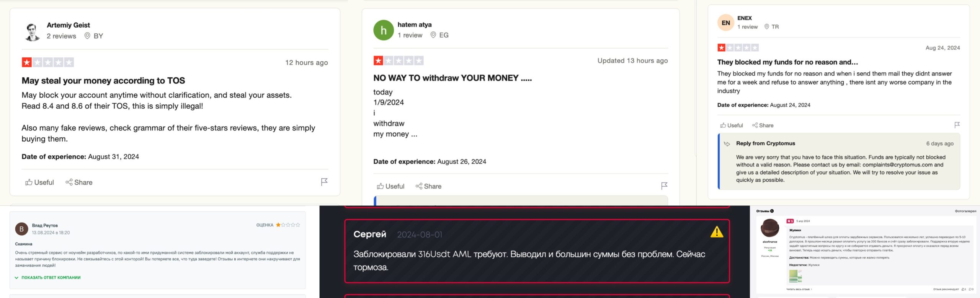Click the EN avatar of ENEX
Screen dimensions: 980x298
coord(725,23)
